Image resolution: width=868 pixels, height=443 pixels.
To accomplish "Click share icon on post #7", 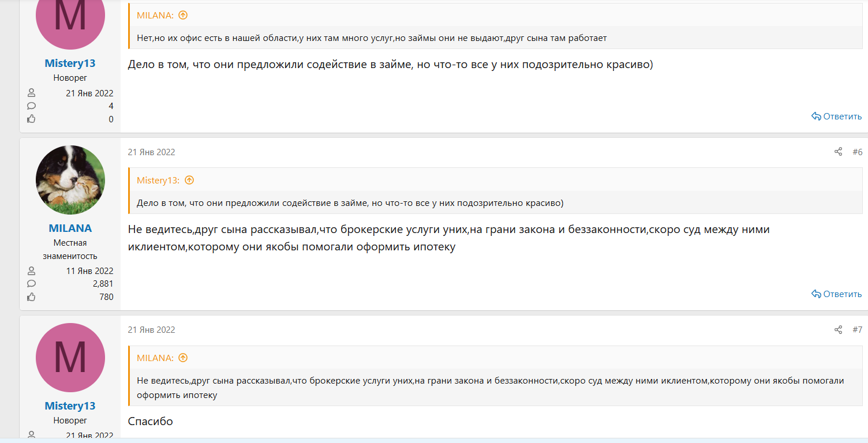I will point(838,329).
